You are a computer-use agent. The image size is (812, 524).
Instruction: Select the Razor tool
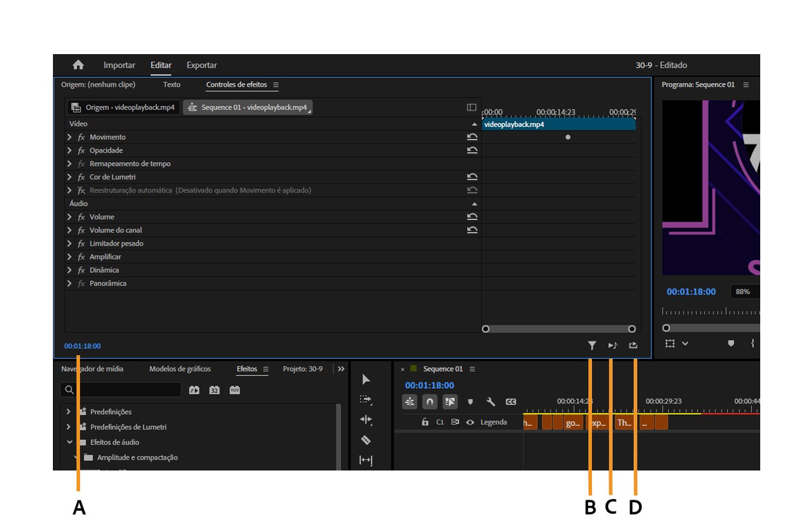366,440
